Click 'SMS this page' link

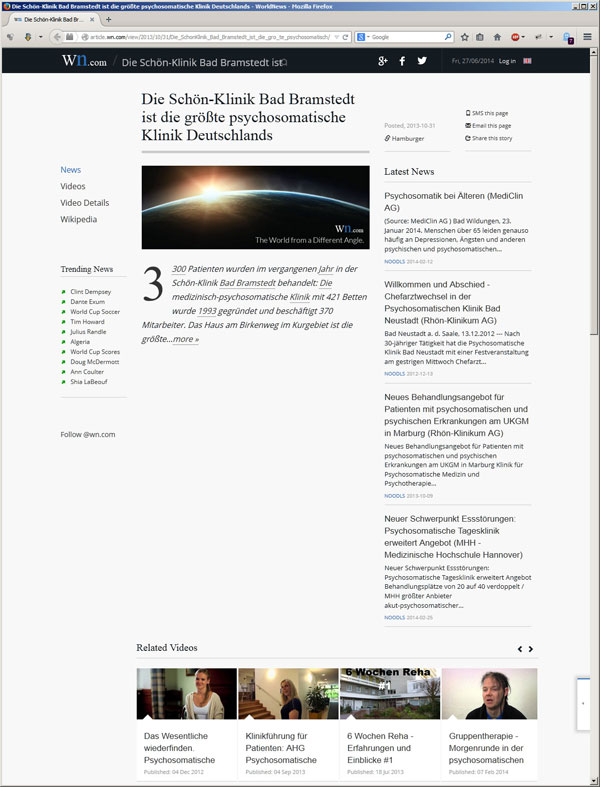[487, 113]
